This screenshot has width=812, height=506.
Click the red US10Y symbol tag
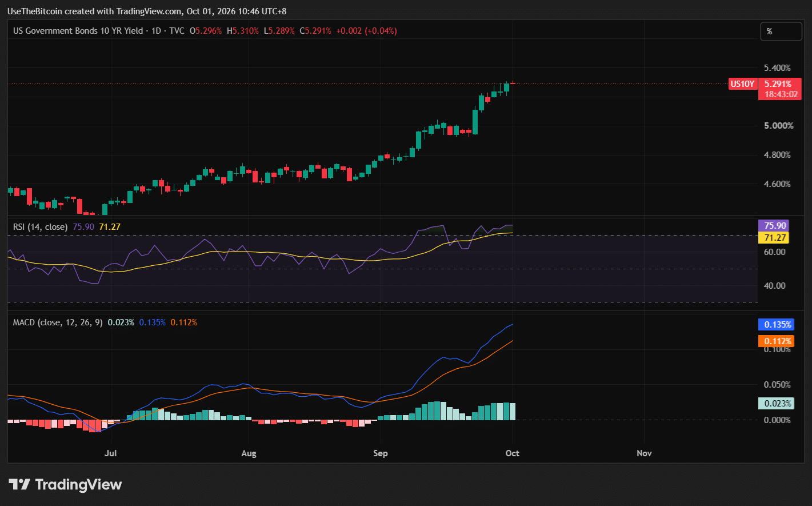click(x=742, y=84)
